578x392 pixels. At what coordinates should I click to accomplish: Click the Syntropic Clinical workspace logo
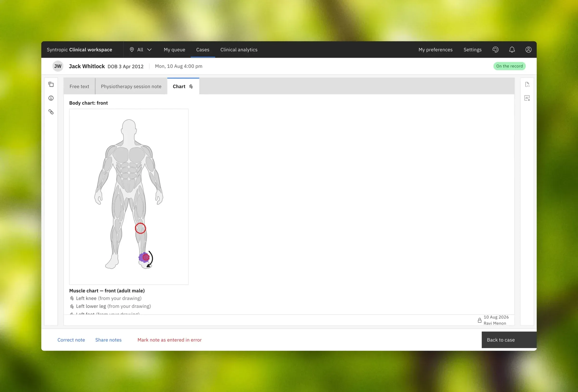pos(79,50)
